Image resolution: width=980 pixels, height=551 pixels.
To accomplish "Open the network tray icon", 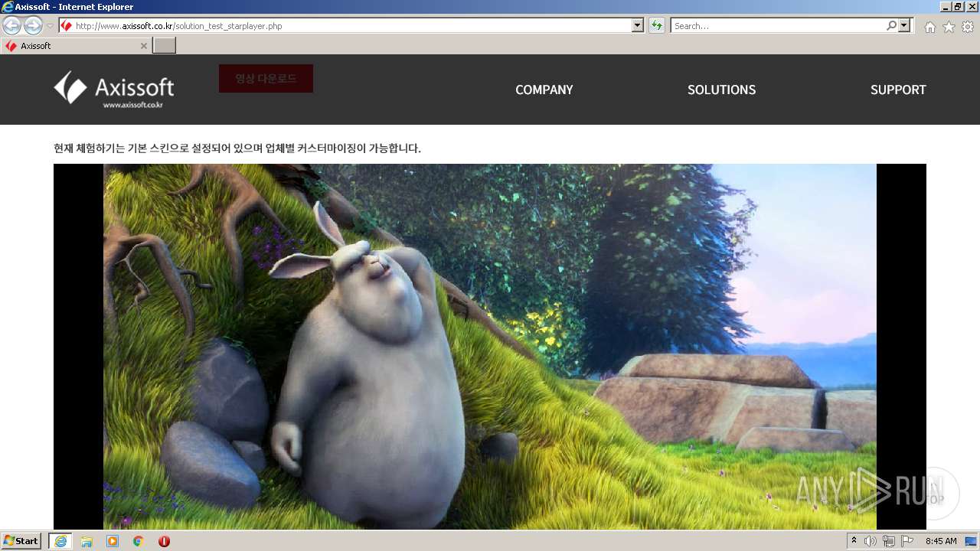I will pos(888,541).
